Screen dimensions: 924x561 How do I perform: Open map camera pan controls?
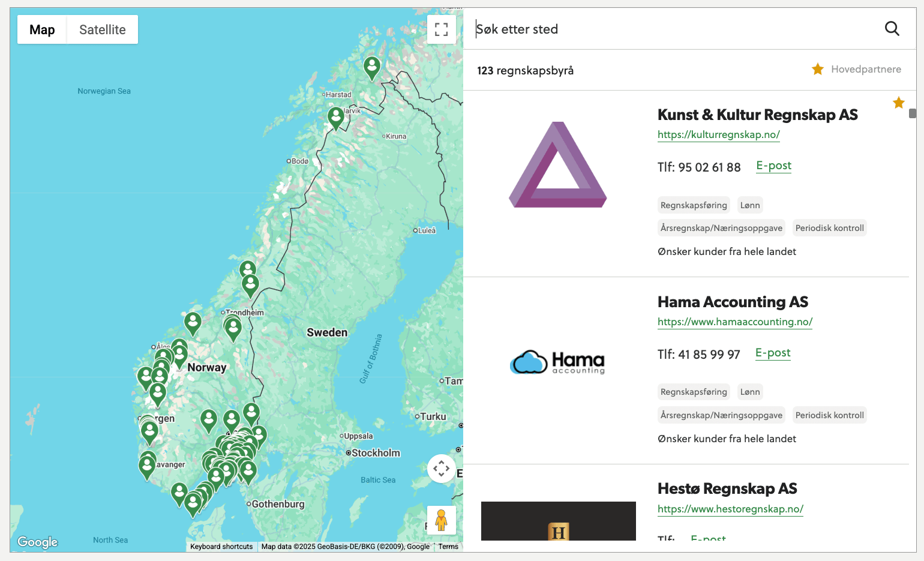(442, 469)
